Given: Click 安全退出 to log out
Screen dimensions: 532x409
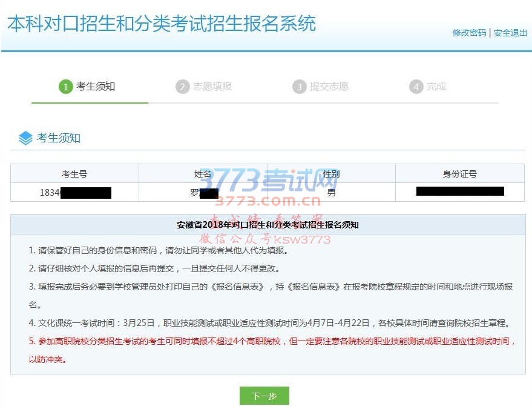Looking at the screenshot, I should point(510,33).
